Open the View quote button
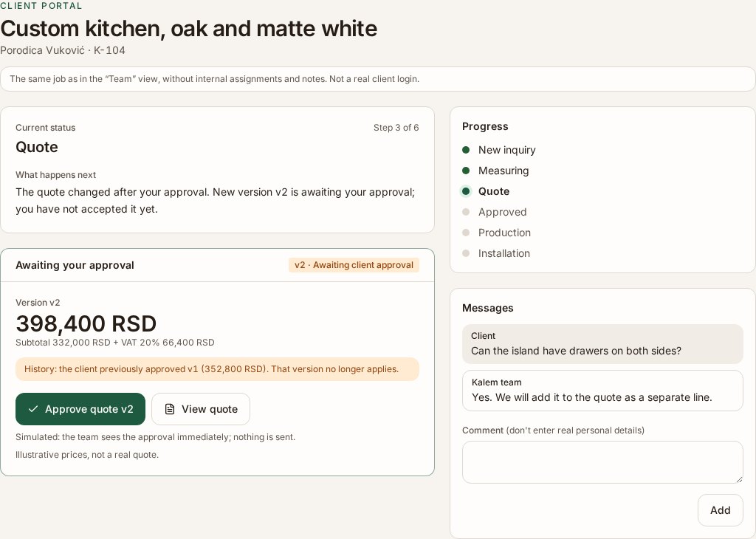This screenshot has height=539, width=756. (201, 409)
